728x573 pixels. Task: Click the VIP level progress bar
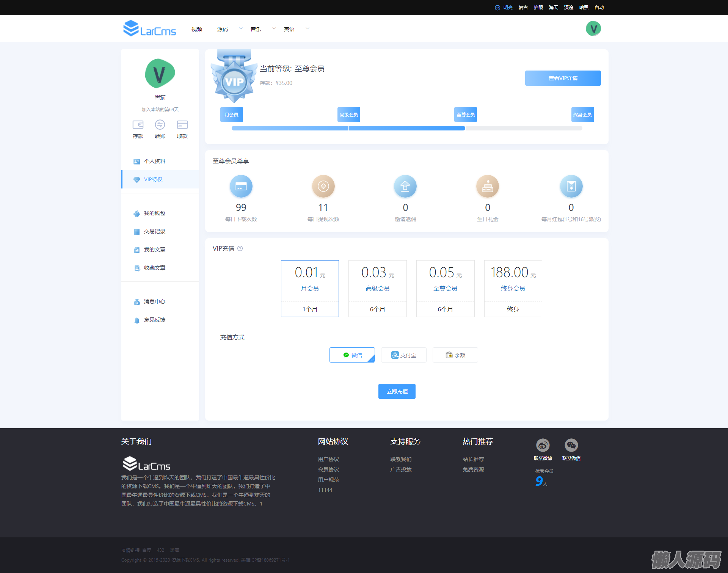(407, 128)
